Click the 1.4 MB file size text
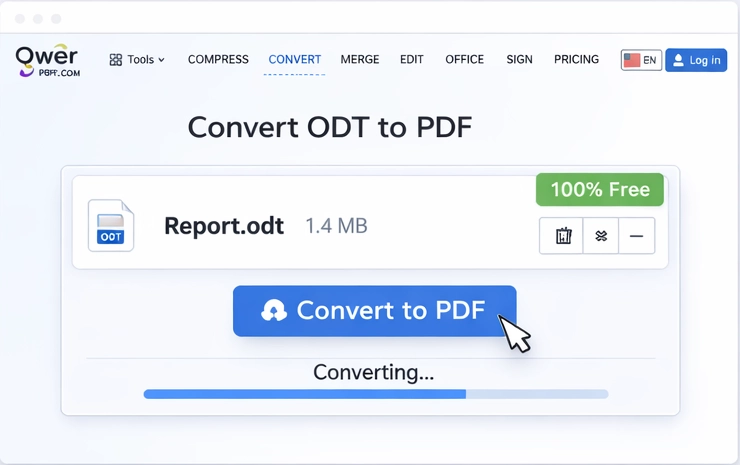This screenshot has height=465, width=740. tap(336, 226)
